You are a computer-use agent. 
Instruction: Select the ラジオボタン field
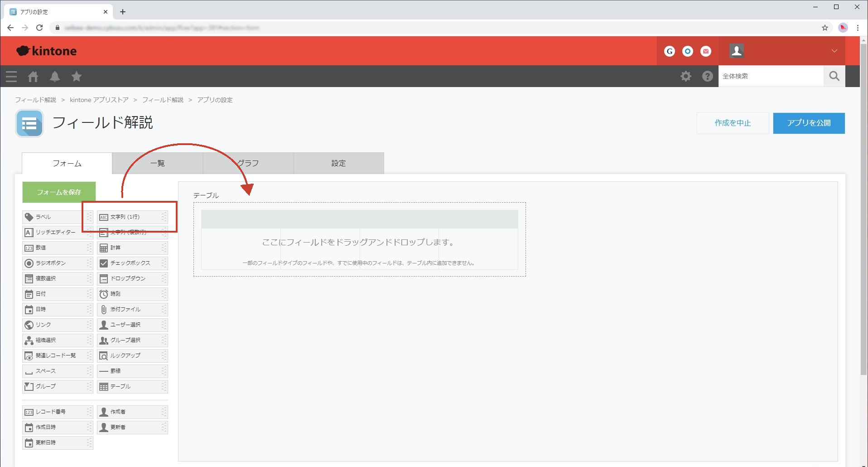tap(58, 263)
